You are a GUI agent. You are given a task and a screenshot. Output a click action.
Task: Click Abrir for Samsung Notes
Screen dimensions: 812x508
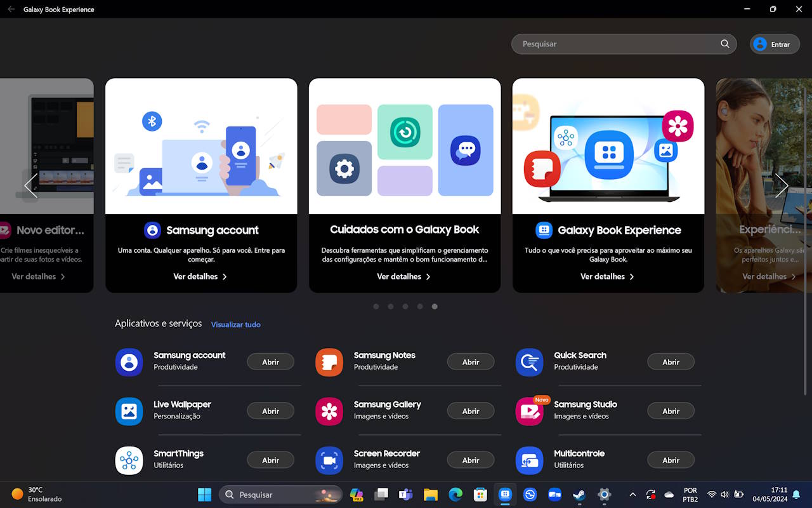(x=471, y=362)
